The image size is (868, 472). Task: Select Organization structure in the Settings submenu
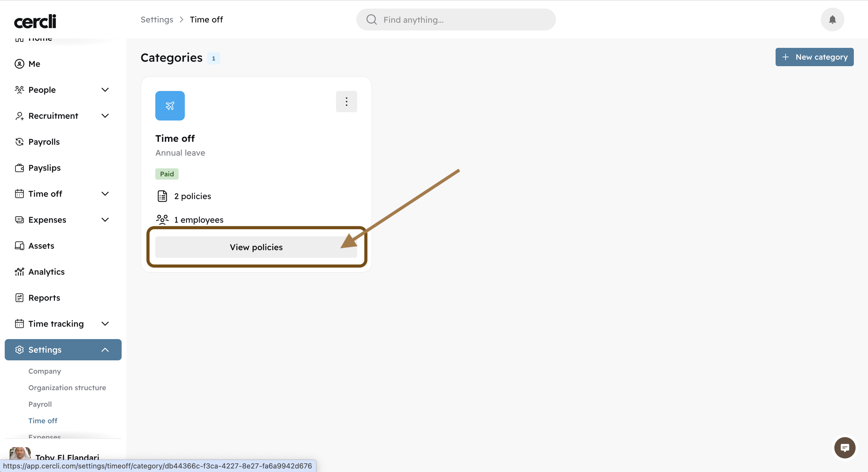pyautogui.click(x=67, y=388)
